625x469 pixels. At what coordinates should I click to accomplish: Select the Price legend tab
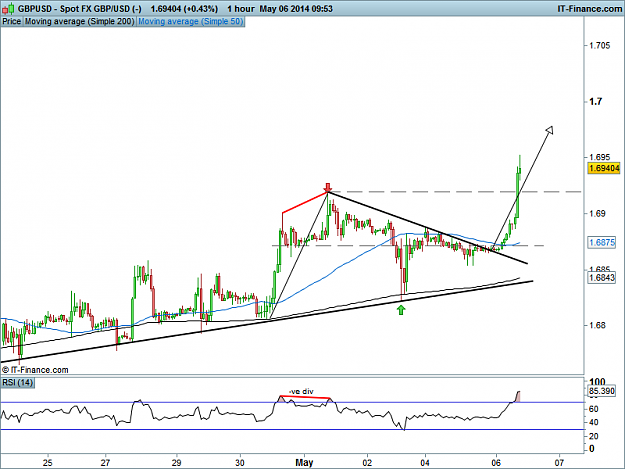point(12,22)
